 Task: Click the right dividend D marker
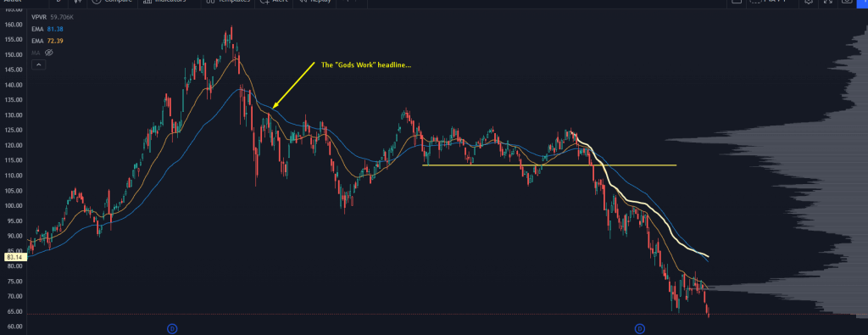(639, 329)
